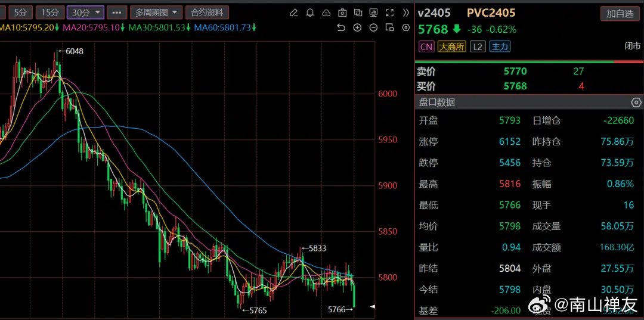Click the 开盘 value 5793

[x=510, y=120]
